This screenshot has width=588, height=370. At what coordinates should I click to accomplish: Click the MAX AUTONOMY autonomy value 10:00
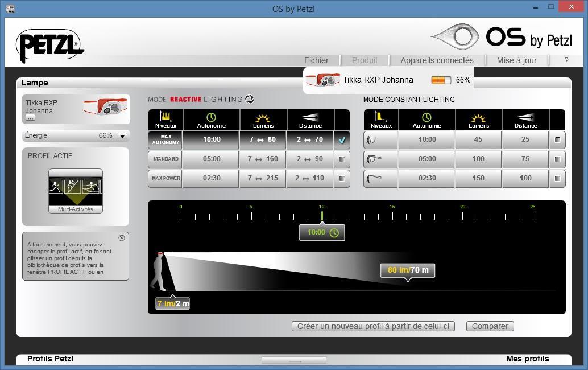pyautogui.click(x=212, y=139)
